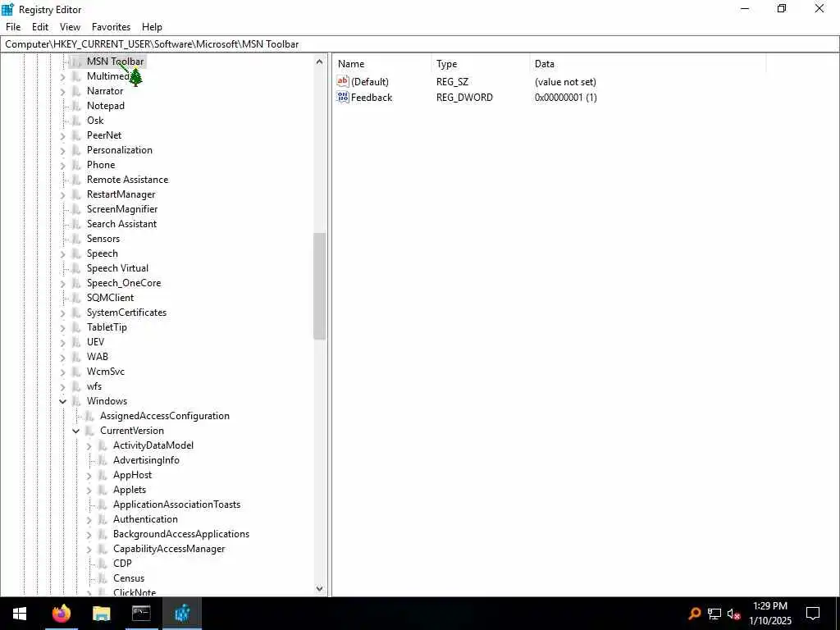Expand the SystemCertificates key
This screenshot has height=630, width=840.
pyautogui.click(x=62, y=313)
